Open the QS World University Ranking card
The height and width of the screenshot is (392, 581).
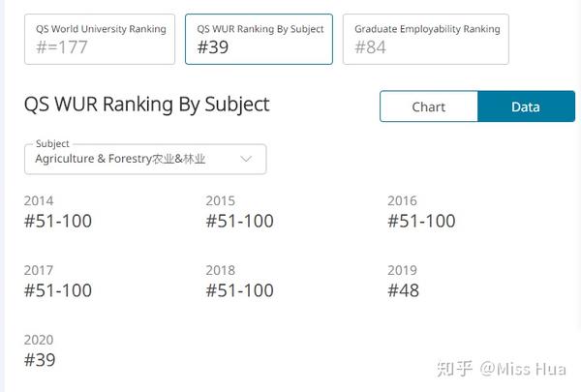click(x=100, y=40)
